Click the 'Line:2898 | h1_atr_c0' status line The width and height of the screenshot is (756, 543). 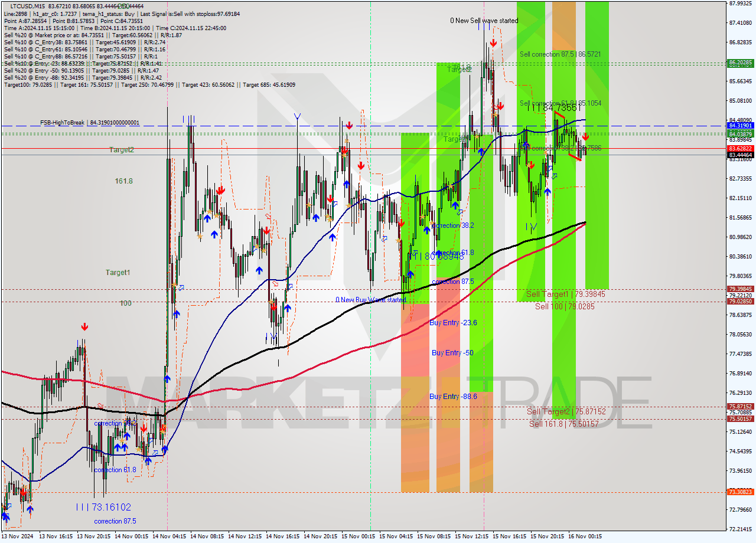coord(122,13)
